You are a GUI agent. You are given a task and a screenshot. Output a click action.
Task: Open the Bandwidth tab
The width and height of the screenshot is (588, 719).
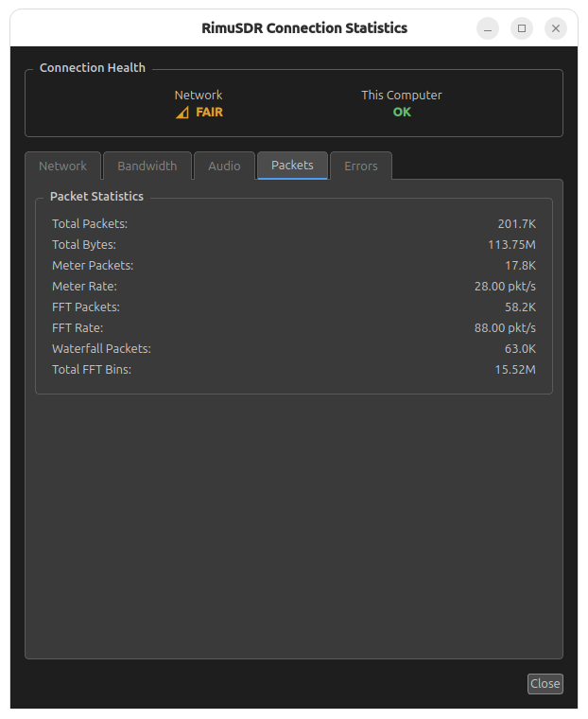147,166
